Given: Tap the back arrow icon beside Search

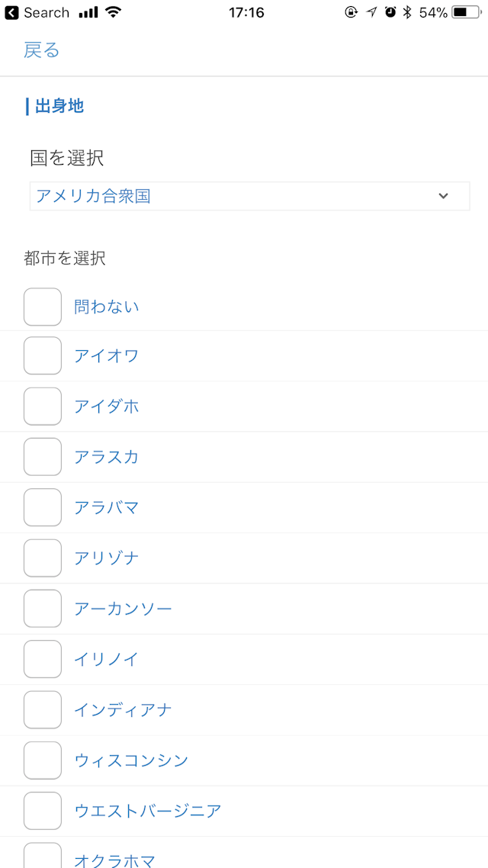Looking at the screenshot, I should (x=11, y=12).
